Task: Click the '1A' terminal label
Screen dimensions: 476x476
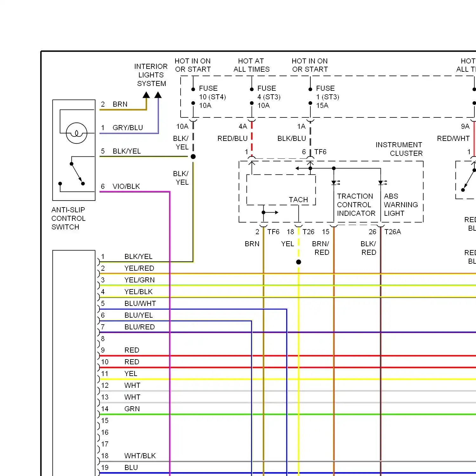Action: pyautogui.click(x=301, y=127)
